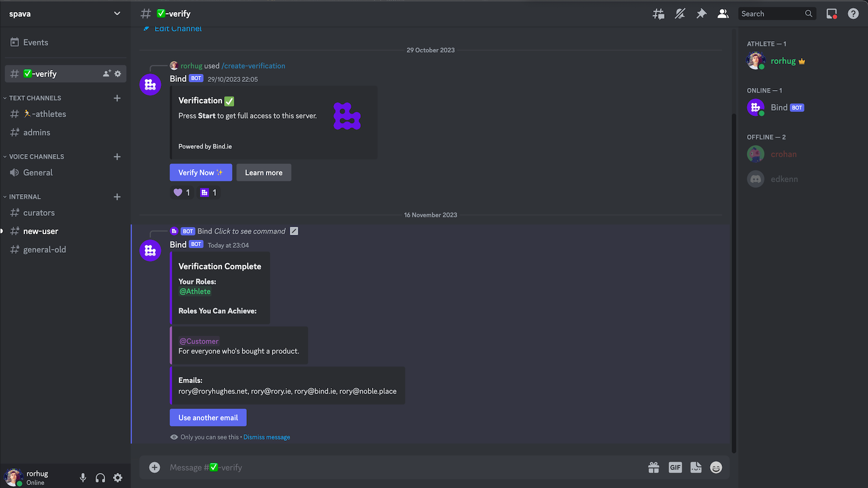Toggle headphones deafen in user panel
Image resolution: width=868 pixels, height=488 pixels.
point(100,478)
